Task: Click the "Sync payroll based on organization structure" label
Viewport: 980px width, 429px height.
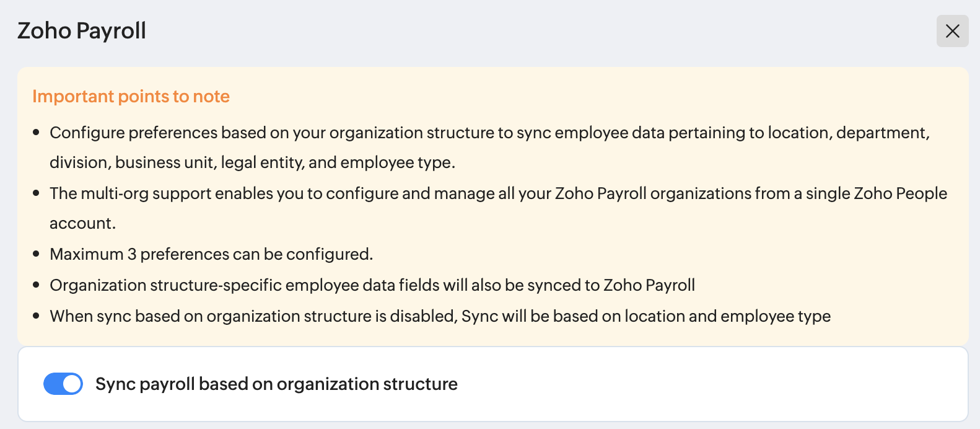Action: point(276,384)
